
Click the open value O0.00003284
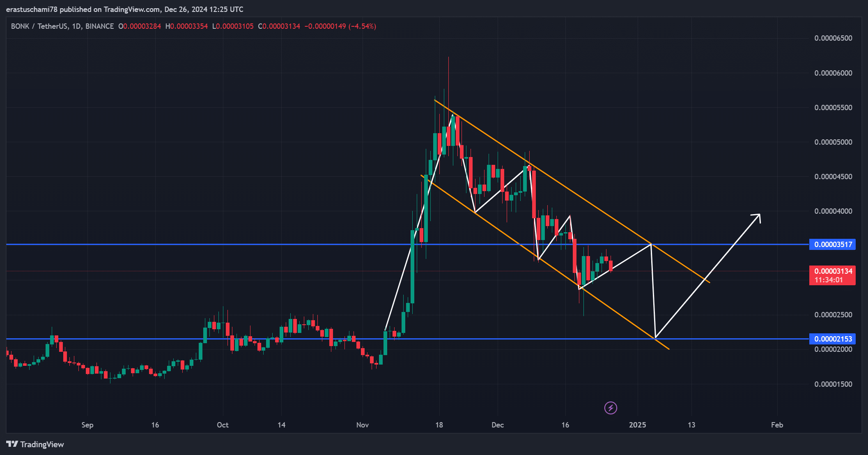140,26
